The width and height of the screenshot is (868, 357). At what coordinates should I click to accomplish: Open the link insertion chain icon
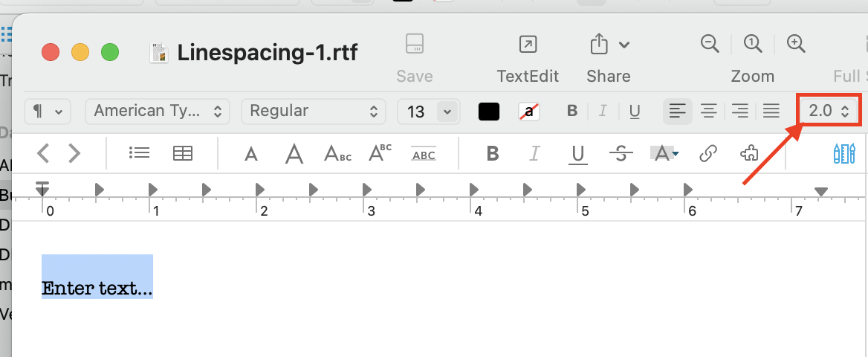coord(708,153)
